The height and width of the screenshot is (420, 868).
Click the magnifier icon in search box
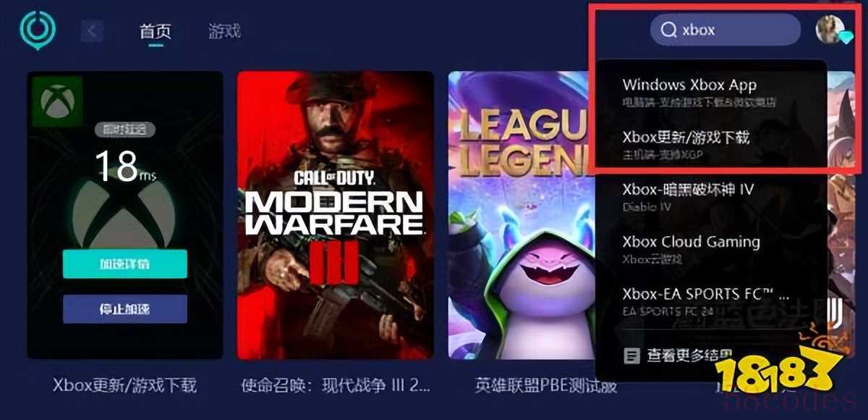coord(670,30)
